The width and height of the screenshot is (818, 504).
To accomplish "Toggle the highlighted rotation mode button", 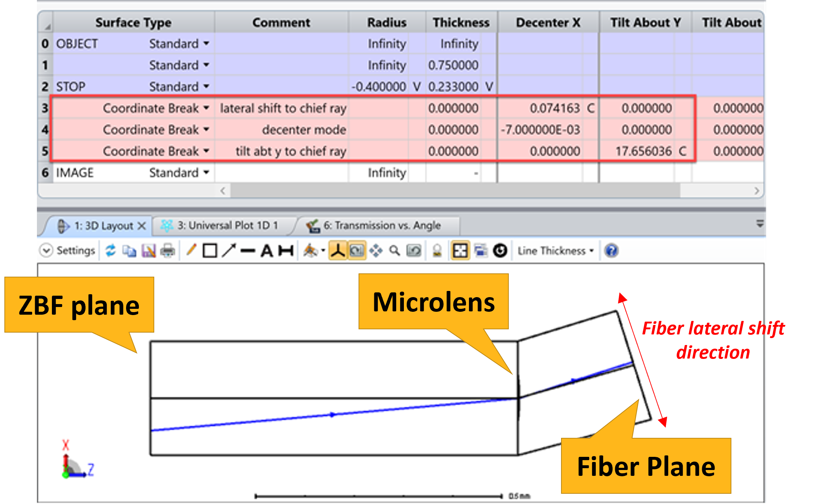I will pos(357,251).
